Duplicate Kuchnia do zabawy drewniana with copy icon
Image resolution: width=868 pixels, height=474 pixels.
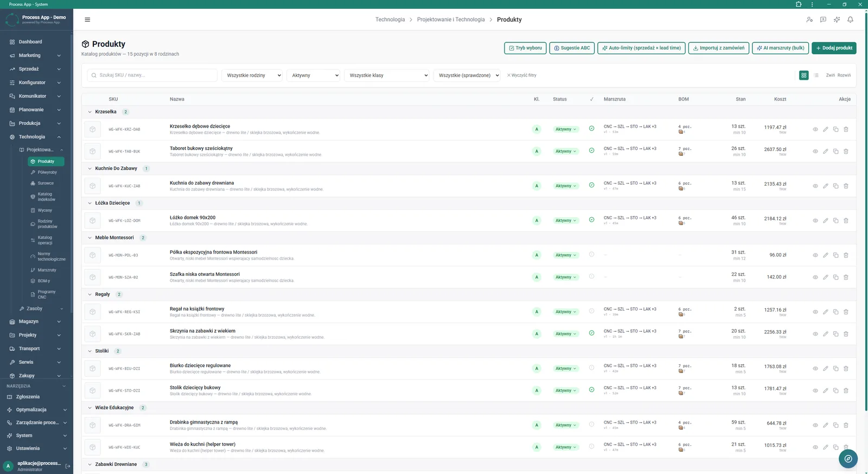(835, 186)
